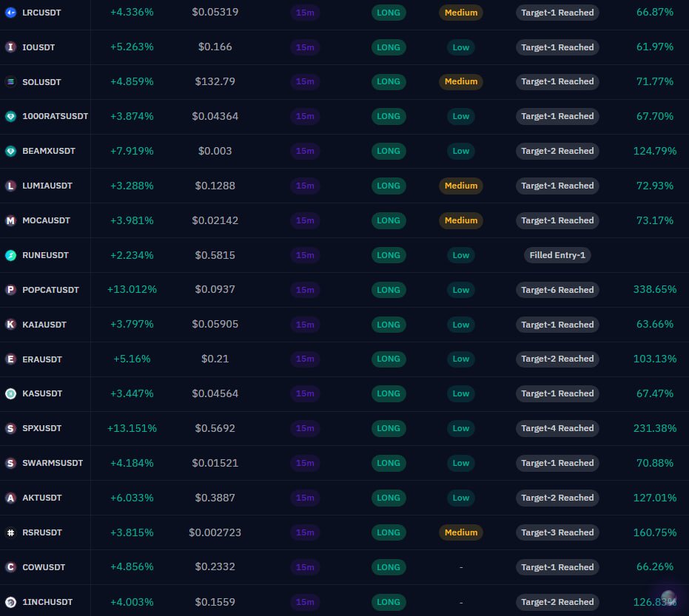
Task: Click the Target-6 Reached badge for POPCATUSDT
Action: pos(557,289)
